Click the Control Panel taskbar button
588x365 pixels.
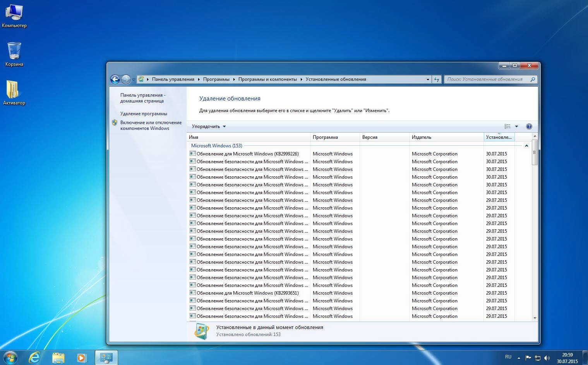coord(106,358)
